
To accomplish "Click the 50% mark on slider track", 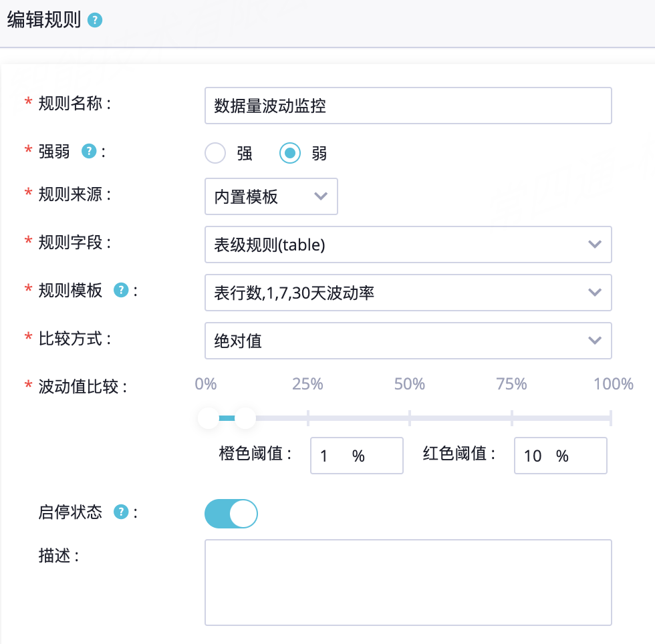I will [x=410, y=418].
